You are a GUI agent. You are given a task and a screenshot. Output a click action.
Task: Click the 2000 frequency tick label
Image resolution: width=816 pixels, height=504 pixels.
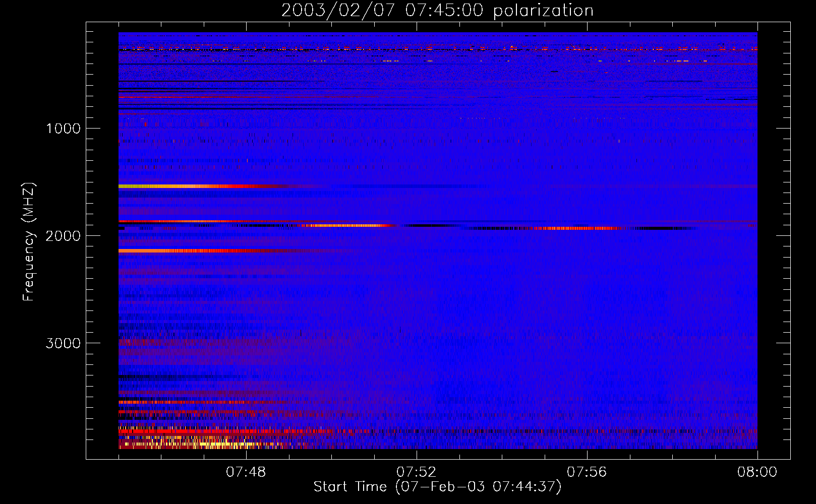coord(63,236)
